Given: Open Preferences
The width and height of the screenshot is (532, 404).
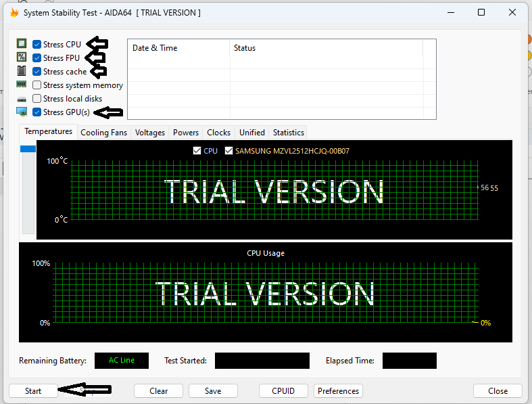Looking at the screenshot, I should pos(338,390).
